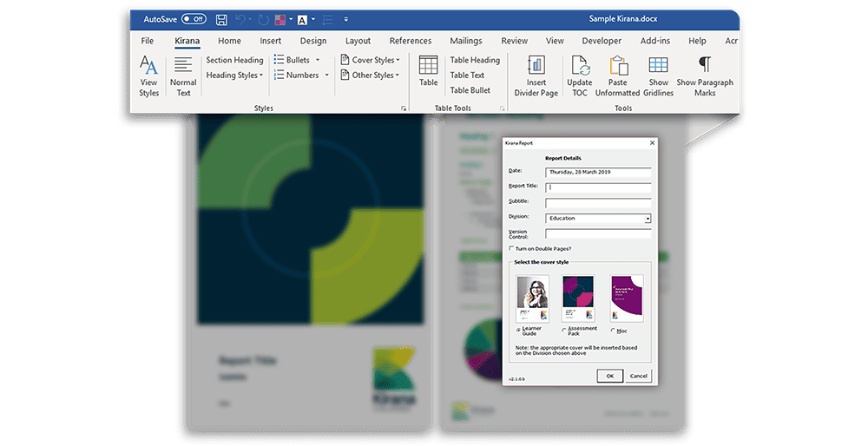Select the Learner Guide radio button
The image size is (868, 446).
click(519, 331)
